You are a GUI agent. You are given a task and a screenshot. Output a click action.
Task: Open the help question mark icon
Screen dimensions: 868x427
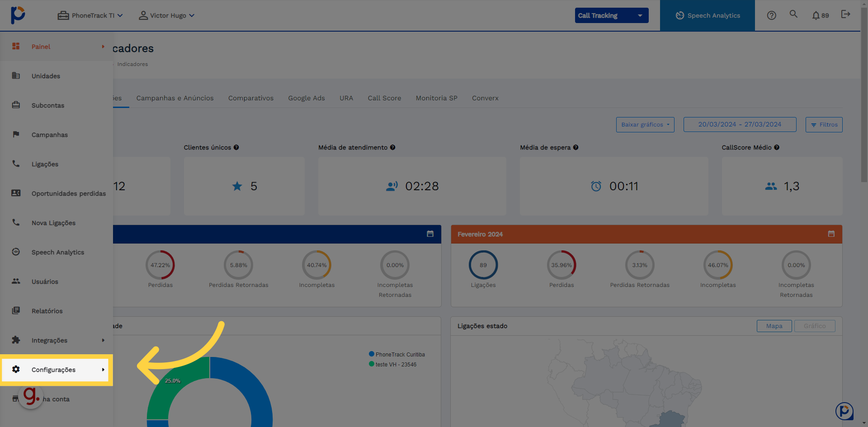pyautogui.click(x=772, y=15)
